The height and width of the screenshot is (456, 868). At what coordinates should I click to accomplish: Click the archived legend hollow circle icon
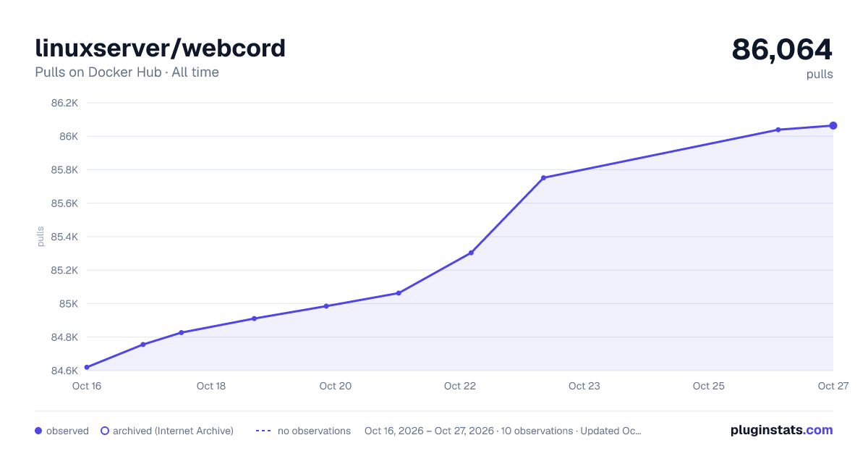click(x=105, y=431)
